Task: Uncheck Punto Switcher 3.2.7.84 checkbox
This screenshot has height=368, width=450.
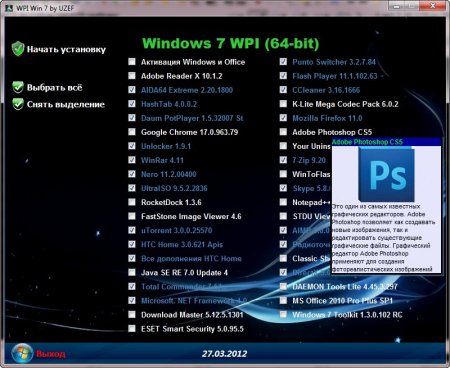Action: point(283,62)
